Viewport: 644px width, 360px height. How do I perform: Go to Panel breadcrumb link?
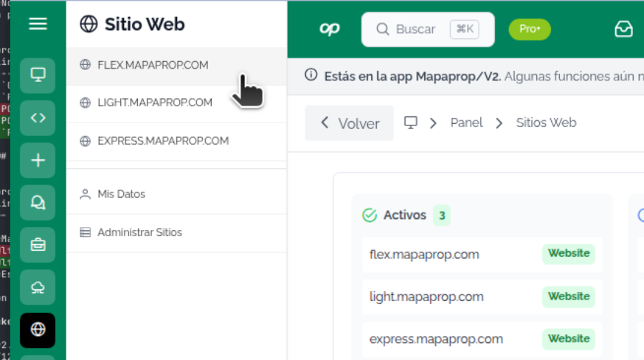[466, 122]
